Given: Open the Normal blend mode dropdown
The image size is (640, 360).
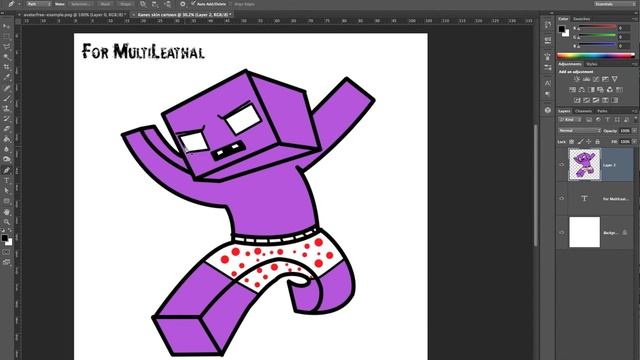Looking at the screenshot, I should 580,131.
